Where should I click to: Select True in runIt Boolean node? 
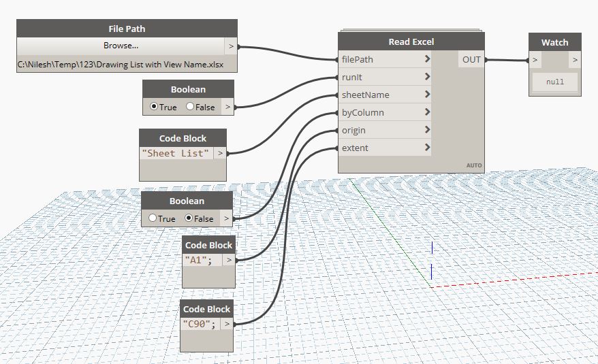(154, 106)
